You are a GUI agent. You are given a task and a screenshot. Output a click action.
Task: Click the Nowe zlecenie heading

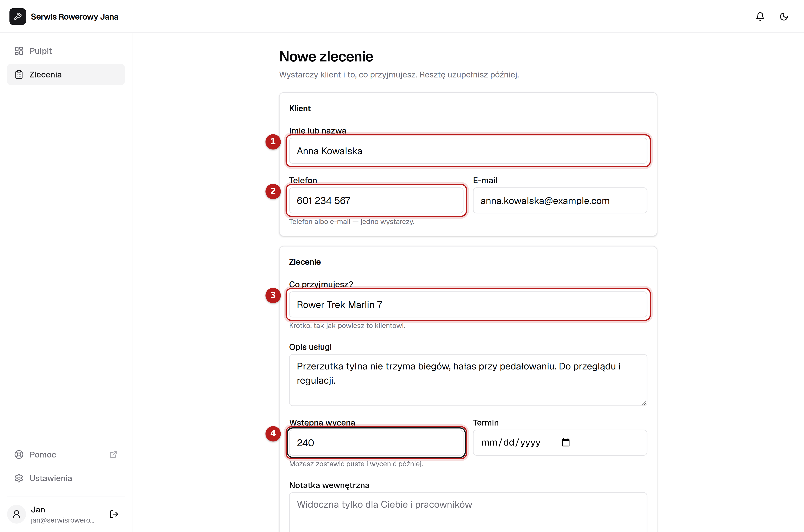click(x=326, y=57)
